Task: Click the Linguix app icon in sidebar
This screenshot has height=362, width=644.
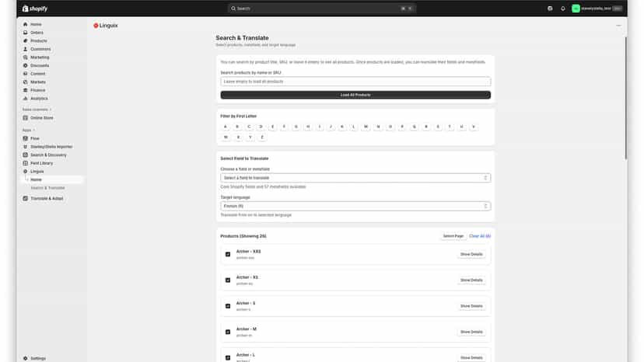Action: 26,171
